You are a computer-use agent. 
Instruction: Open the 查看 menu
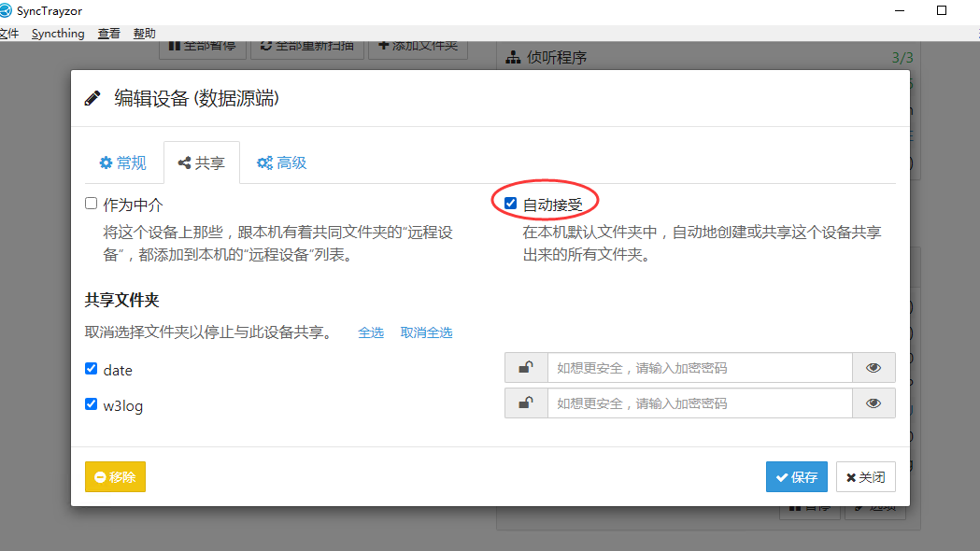coord(109,34)
